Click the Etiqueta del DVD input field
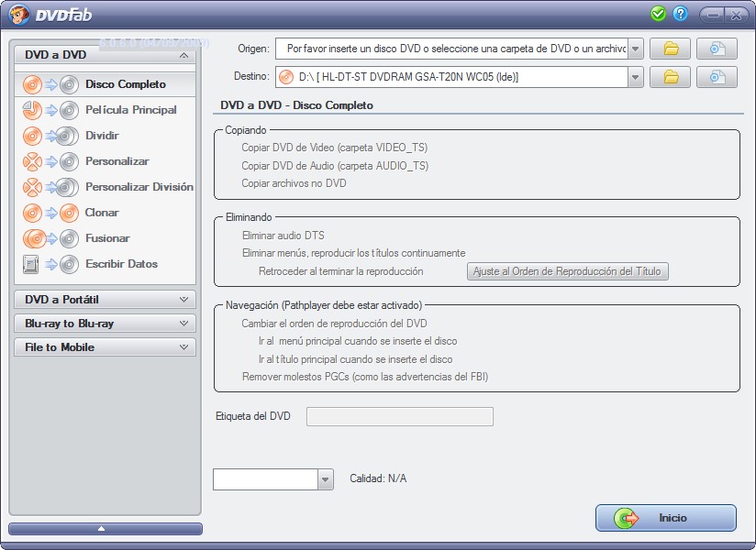This screenshot has width=756, height=550. (x=400, y=416)
